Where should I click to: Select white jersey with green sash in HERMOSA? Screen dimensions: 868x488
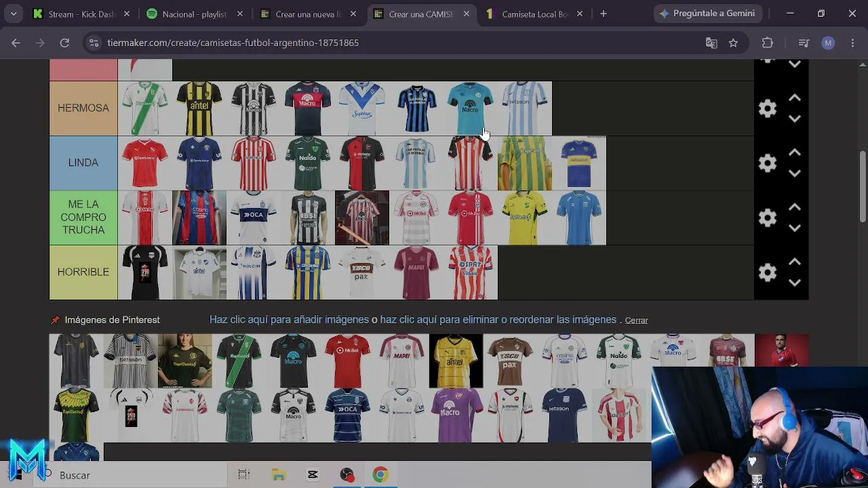coord(145,108)
